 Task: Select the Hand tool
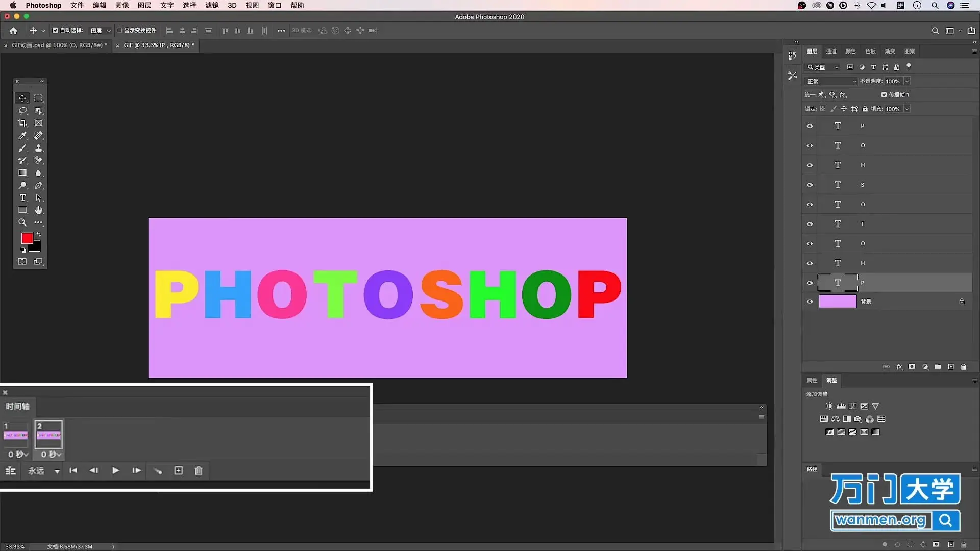click(x=38, y=210)
